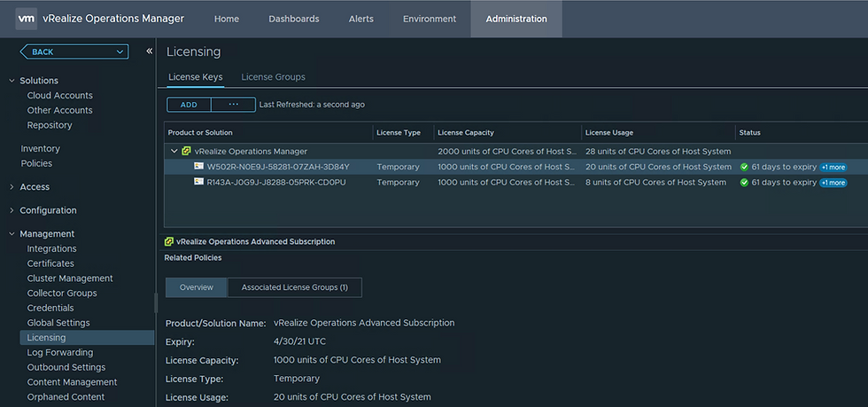Open the BACK dropdown selector
The width and height of the screenshot is (868, 407).
tap(74, 51)
